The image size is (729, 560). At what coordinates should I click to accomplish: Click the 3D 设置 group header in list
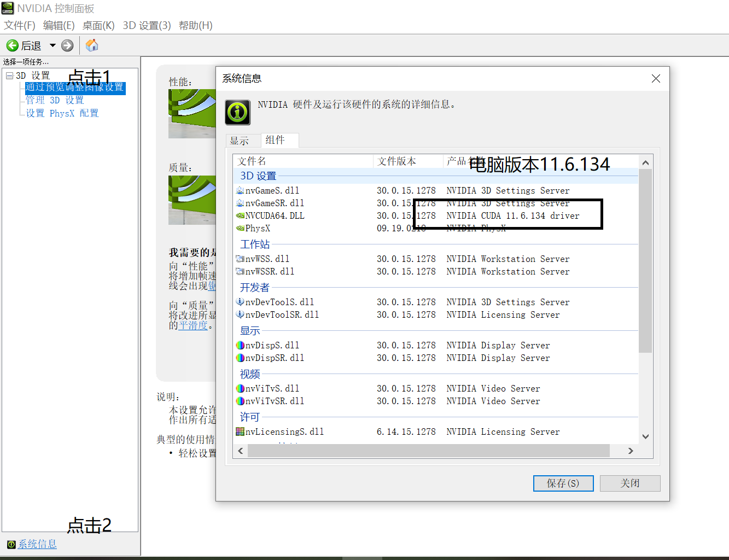click(258, 176)
